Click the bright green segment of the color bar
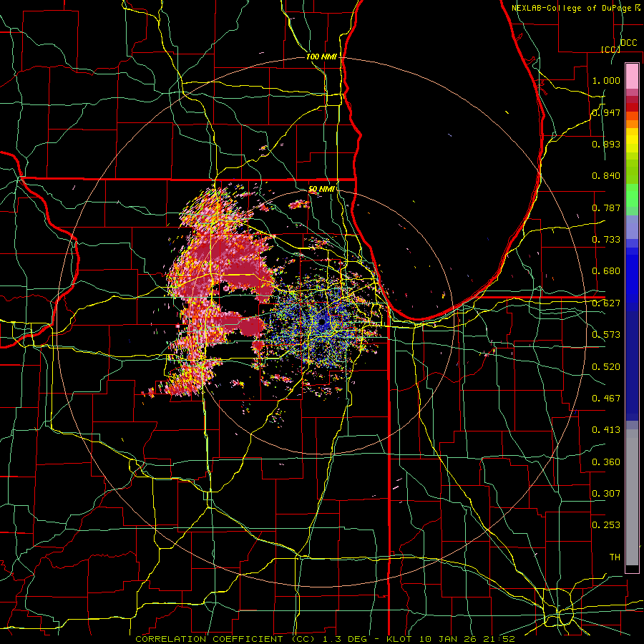Image resolution: width=644 pixels, height=644 pixels. (x=632, y=195)
